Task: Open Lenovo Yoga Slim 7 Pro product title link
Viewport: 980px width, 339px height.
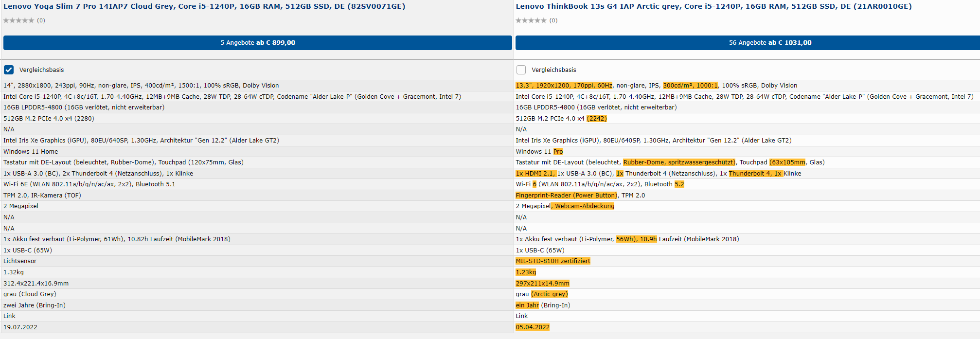Action: click(204, 6)
